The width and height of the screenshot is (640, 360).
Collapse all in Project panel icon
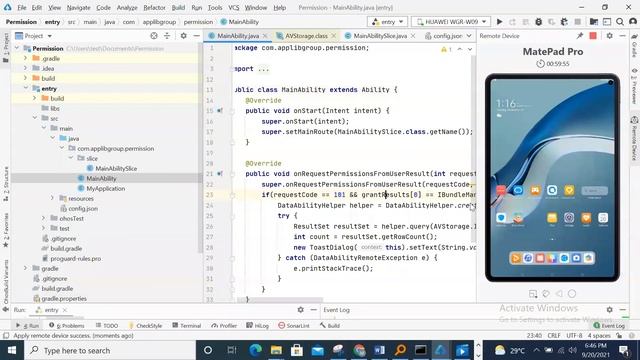pyautogui.click(x=167, y=36)
